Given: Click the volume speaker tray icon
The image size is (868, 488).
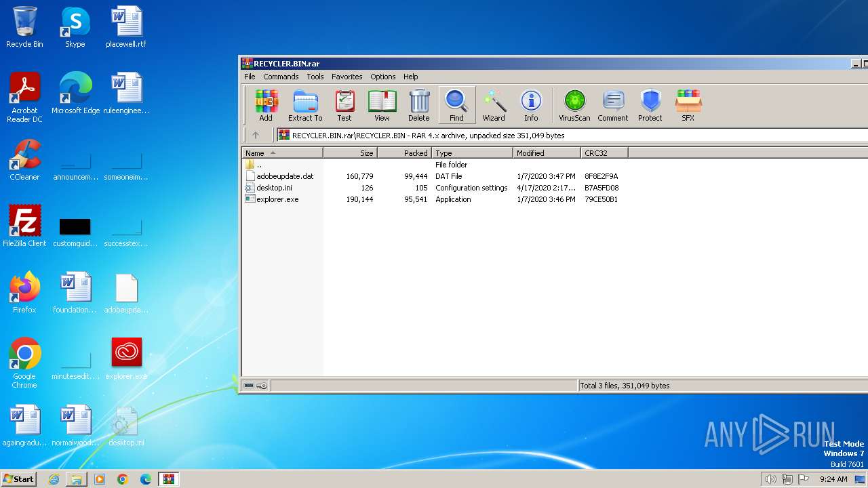Looking at the screenshot, I should [770, 479].
